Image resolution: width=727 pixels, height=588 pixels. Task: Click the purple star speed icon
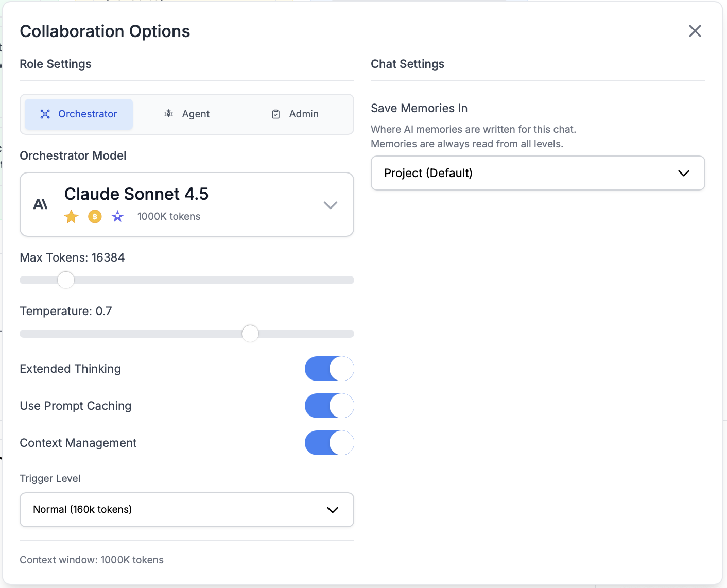tap(117, 216)
